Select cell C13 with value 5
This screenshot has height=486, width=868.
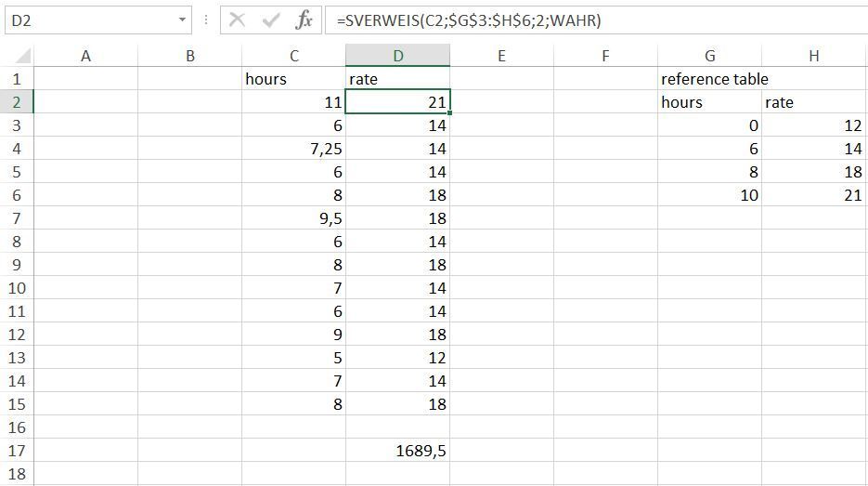coord(294,358)
